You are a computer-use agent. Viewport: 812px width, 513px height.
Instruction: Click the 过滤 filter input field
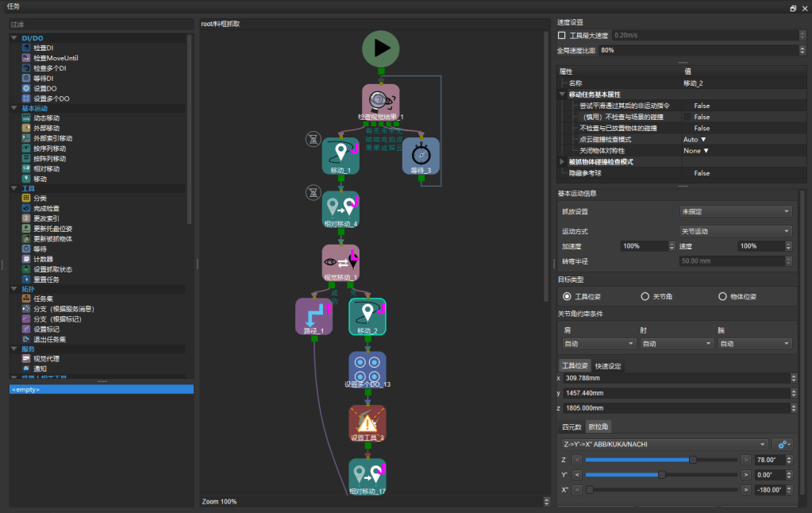click(x=99, y=24)
